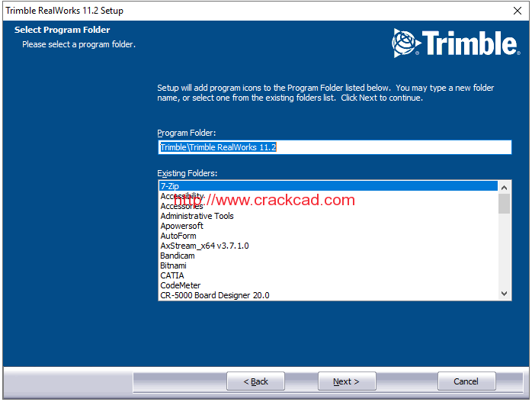The height and width of the screenshot is (402, 532).
Task: Click the Back button
Action: click(255, 381)
